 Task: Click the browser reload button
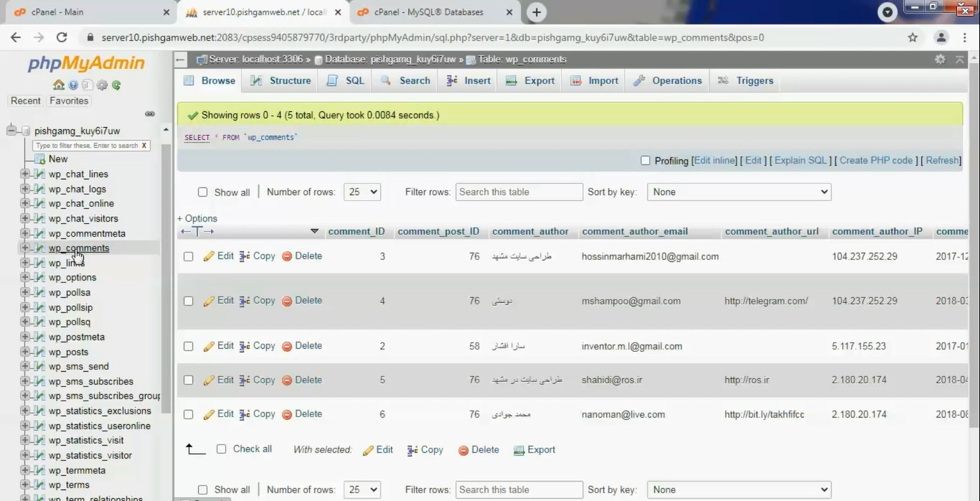(62, 37)
